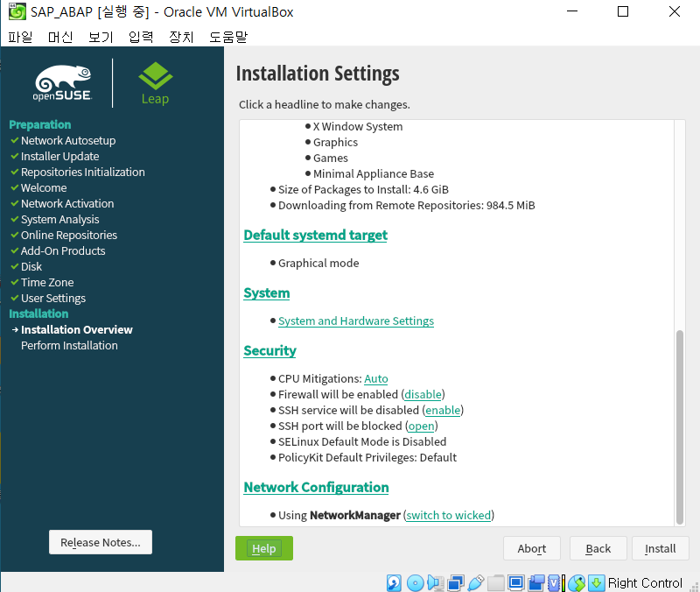This screenshot has height=592, width=700.
Task: Click the Perform Installation step
Action: click(69, 345)
